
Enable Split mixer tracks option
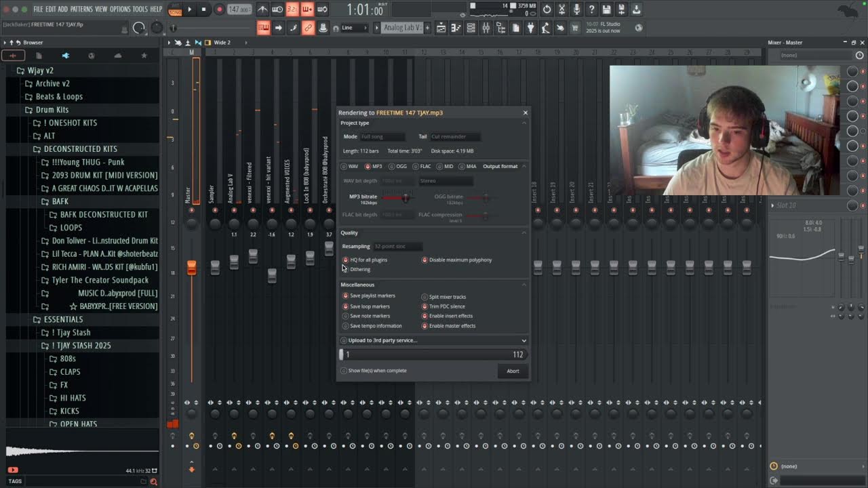[x=444, y=297]
